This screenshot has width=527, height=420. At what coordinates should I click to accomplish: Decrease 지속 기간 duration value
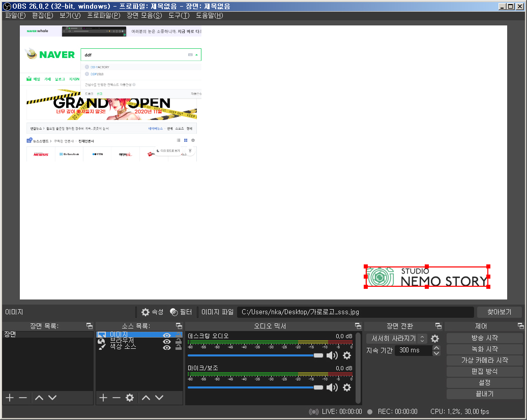click(x=436, y=353)
